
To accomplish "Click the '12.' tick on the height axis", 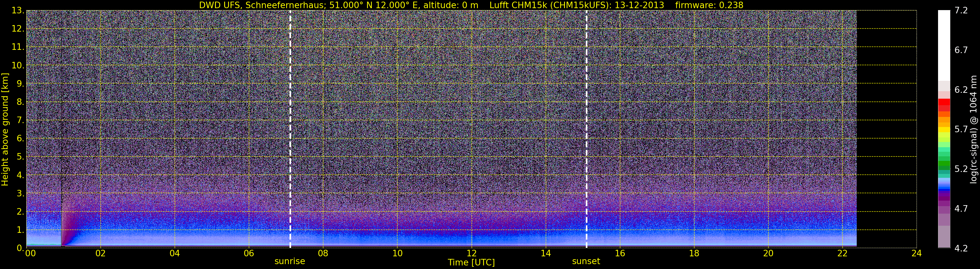I will pyautogui.click(x=18, y=29).
